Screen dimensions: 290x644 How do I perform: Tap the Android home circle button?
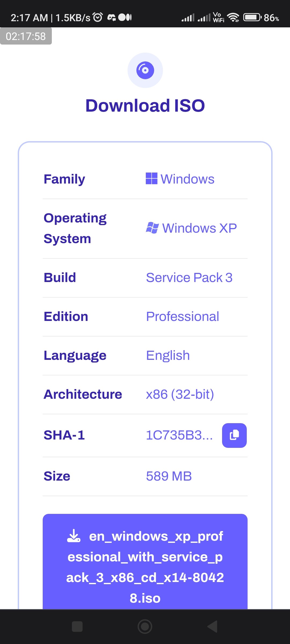pyautogui.click(x=145, y=627)
